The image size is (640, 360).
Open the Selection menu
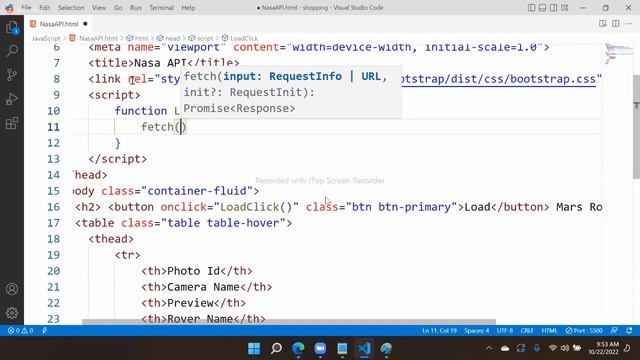point(71,8)
